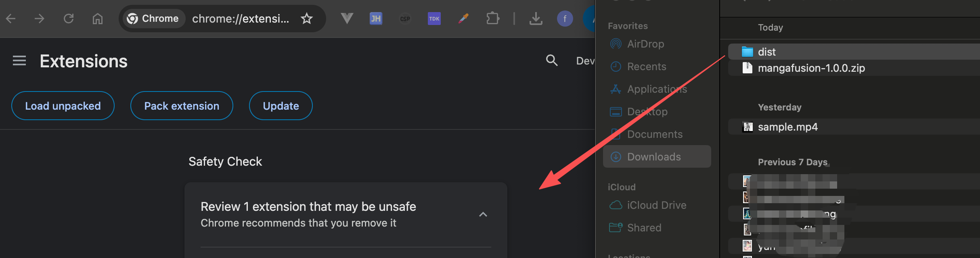Reload the extensions page
This screenshot has height=258, width=980.
tap(69, 19)
